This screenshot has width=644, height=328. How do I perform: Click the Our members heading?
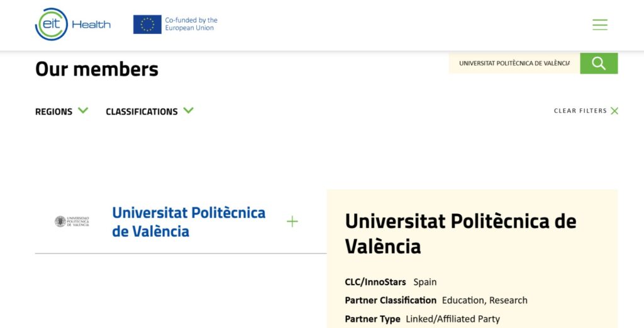96,69
